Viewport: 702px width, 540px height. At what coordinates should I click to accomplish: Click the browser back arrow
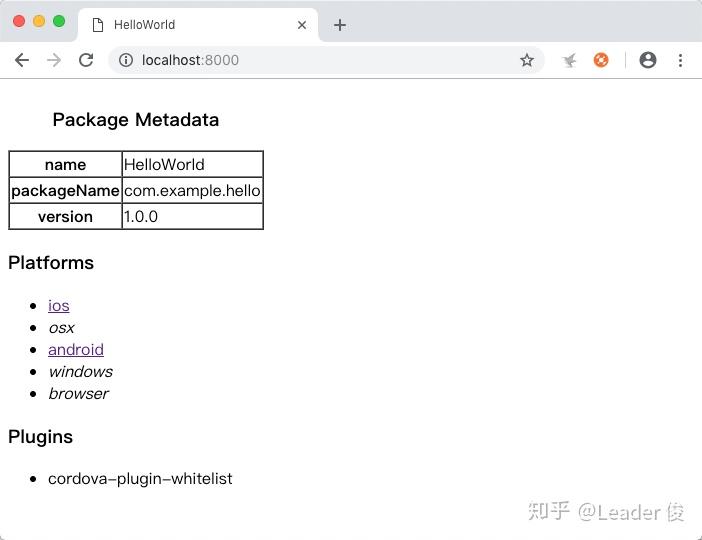click(22, 60)
